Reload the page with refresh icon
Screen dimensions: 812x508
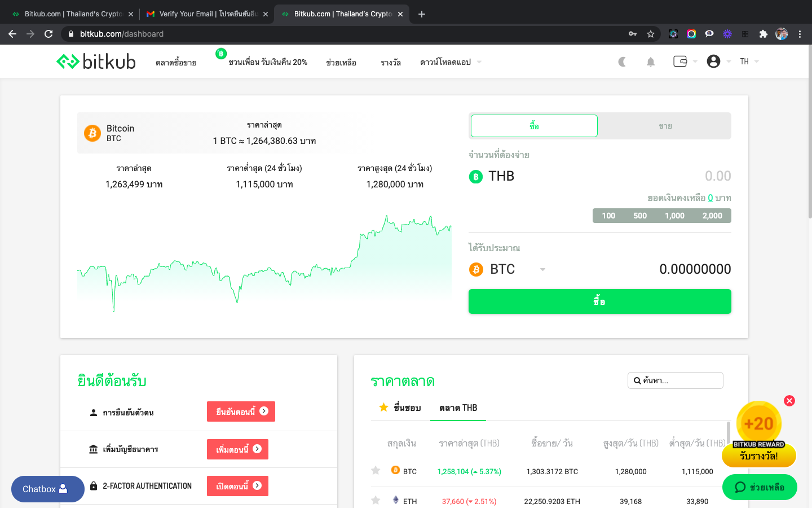click(48, 34)
